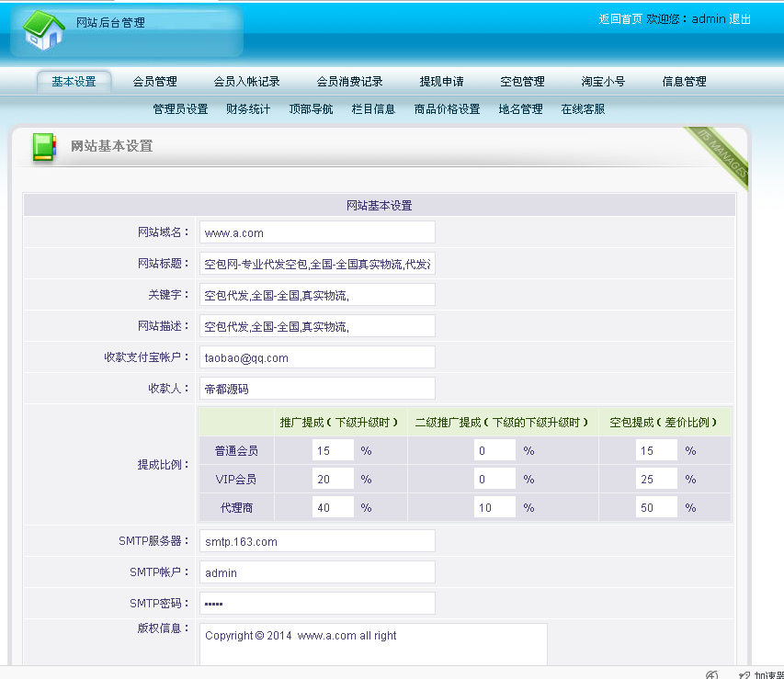Focus the 收款支付宝帐户 email field

point(317,357)
